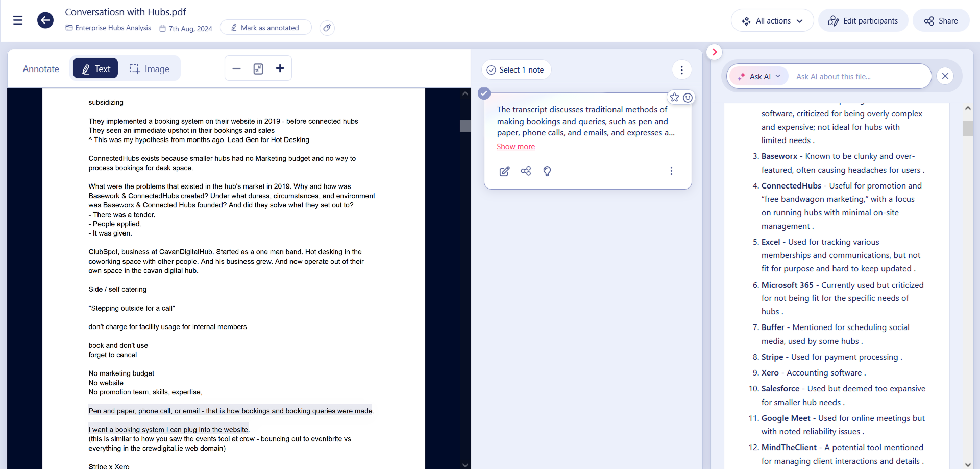Click the 'MindTheClient' item in AI list
Screen dimensions: 980x469
click(789, 448)
